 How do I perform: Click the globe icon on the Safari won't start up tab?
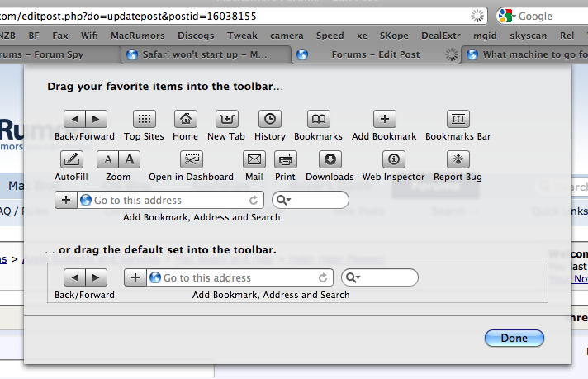132,54
